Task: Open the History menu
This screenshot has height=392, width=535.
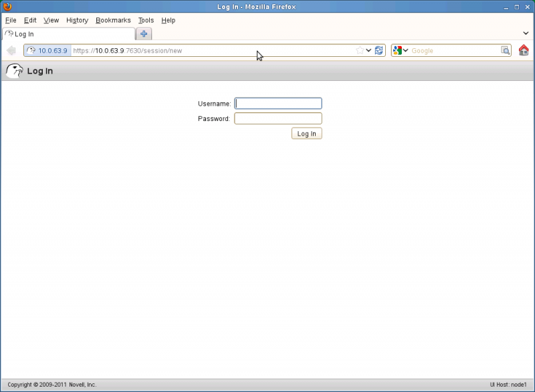Action: click(x=77, y=20)
